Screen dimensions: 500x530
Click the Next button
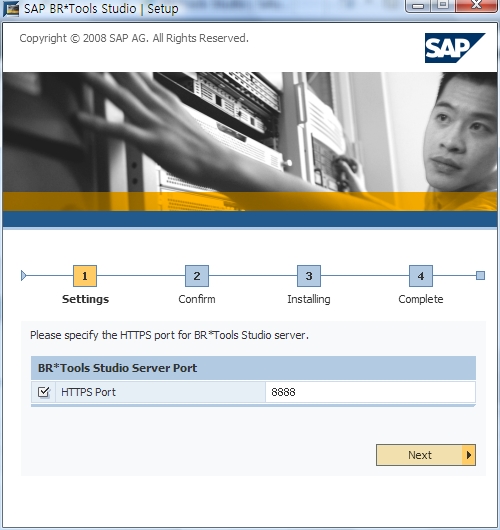pos(426,455)
